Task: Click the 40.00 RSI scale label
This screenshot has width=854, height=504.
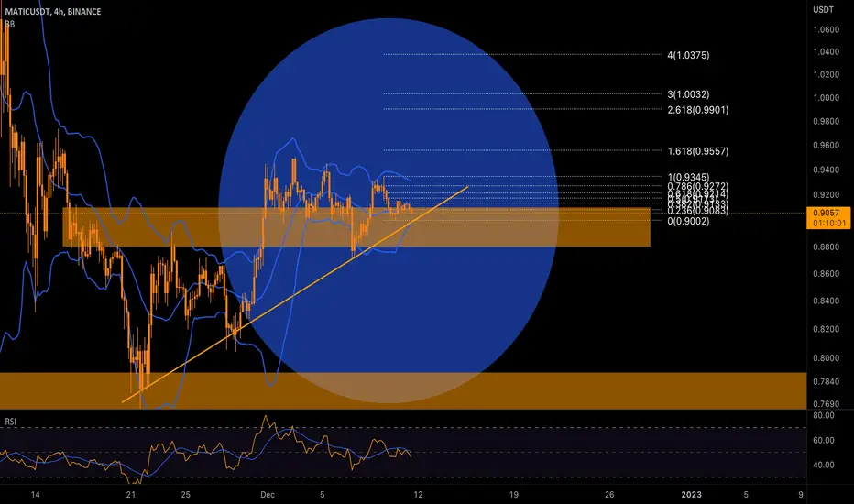Action: 823,465
